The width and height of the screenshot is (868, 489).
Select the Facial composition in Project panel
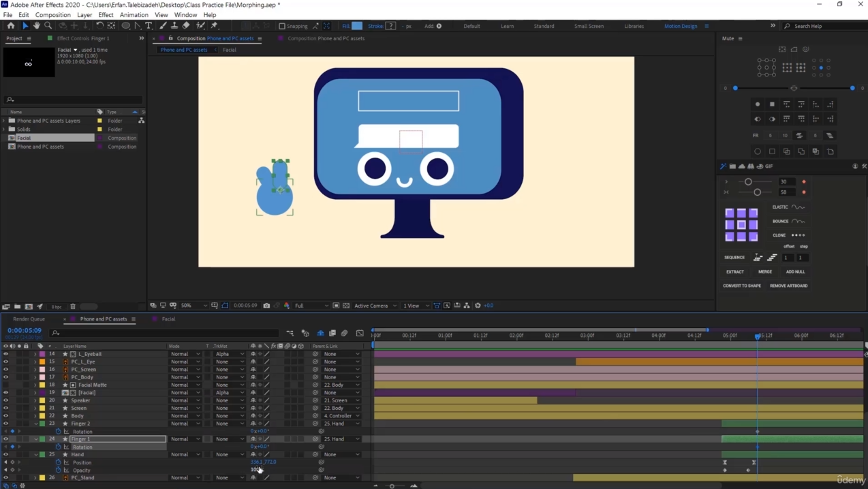(x=24, y=138)
